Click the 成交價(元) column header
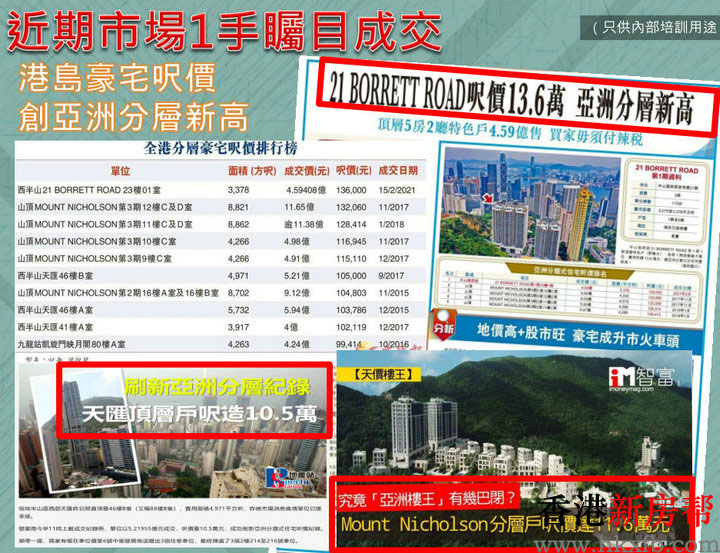This screenshot has height=553, width=720. point(306,171)
